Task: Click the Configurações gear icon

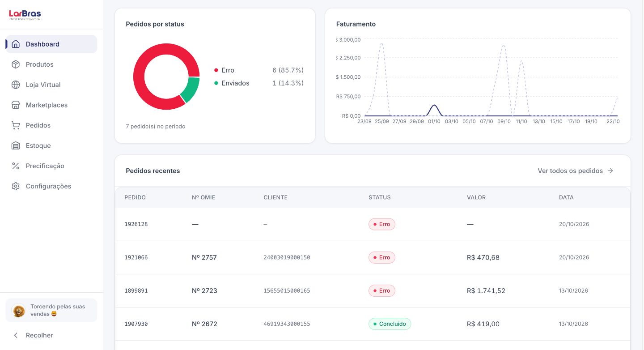Action: click(x=16, y=186)
